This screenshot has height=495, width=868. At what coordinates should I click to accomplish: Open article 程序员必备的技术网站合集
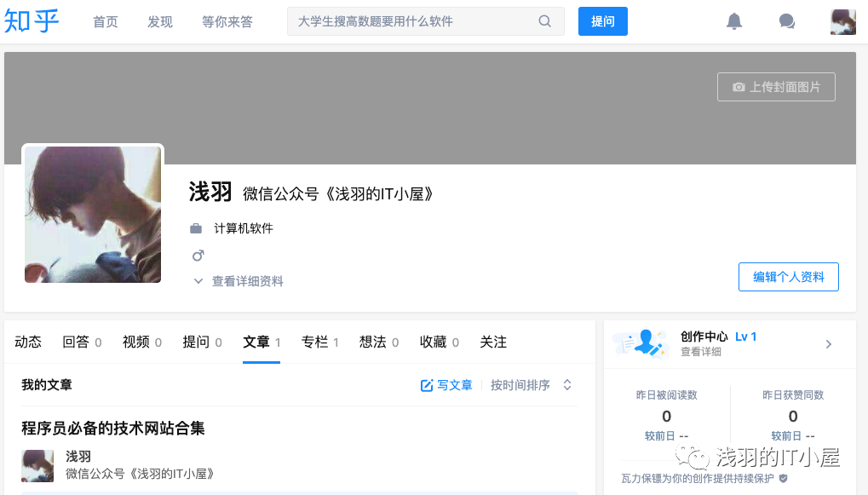point(113,428)
